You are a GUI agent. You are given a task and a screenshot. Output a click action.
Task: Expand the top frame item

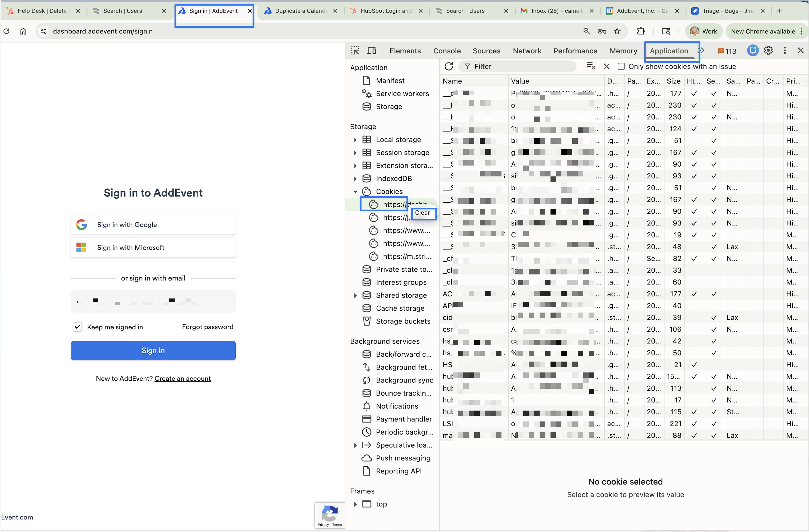pyautogui.click(x=355, y=504)
